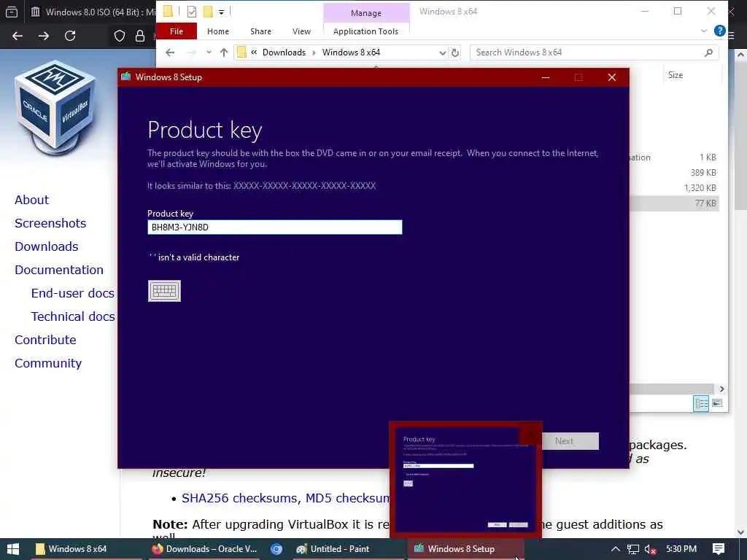
Task: Click the Next button in Windows 8 Setup
Action: click(570, 441)
